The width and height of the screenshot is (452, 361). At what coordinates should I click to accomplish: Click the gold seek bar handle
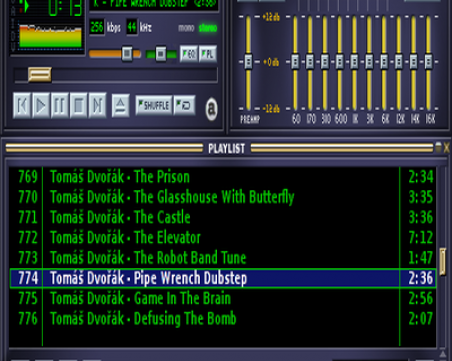click(40, 74)
